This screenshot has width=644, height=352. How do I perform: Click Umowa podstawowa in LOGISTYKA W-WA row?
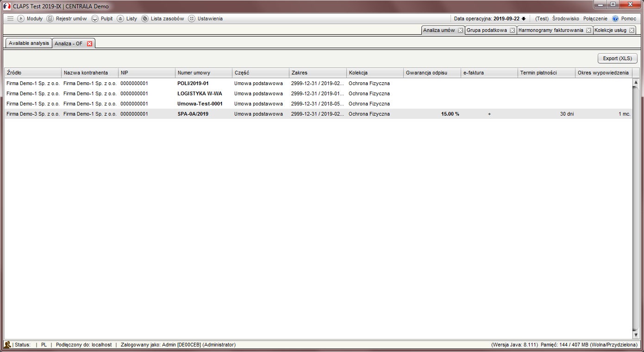coord(258,93)
